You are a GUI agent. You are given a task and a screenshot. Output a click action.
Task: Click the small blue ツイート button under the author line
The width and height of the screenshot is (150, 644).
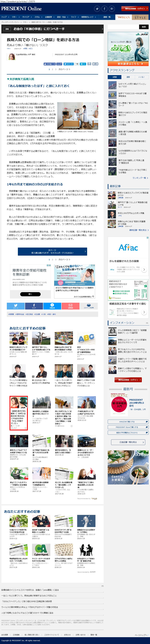(x=68, y=64)
